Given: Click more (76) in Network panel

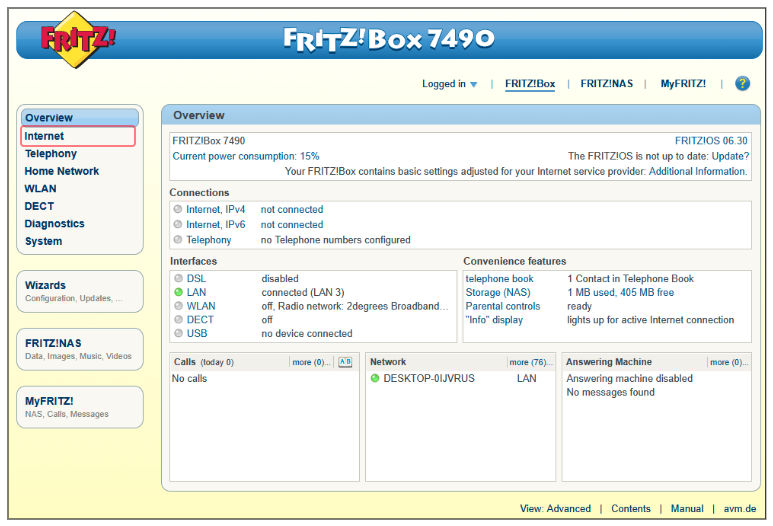Looking at the screenshot, I should point(531,362).
